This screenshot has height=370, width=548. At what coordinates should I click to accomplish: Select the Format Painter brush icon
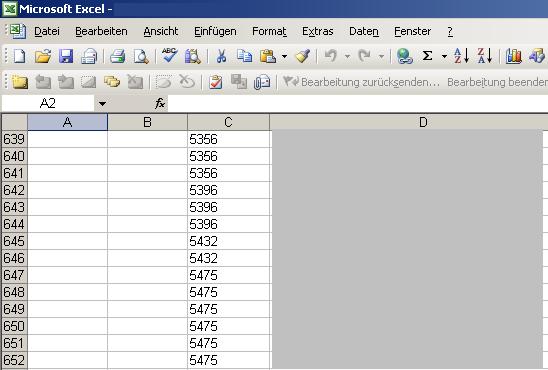(x=303, y=56)
